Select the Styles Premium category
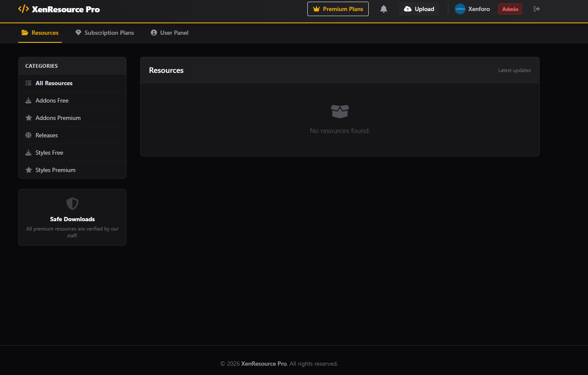 (x=72, y=170)
